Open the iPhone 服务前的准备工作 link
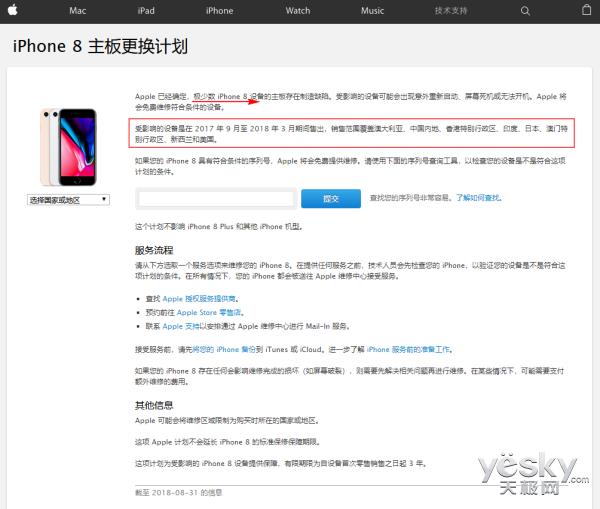 coord(409,349)
